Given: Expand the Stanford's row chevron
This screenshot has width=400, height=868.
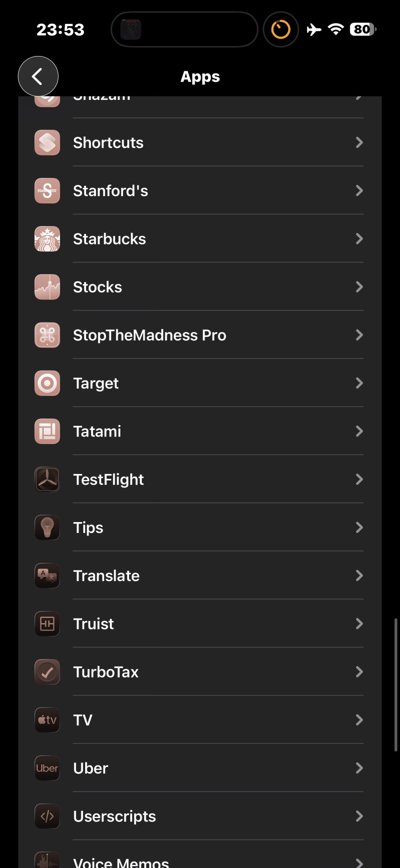Looking at the screenshot, I should pyautogui.click(x=359, y=191).
